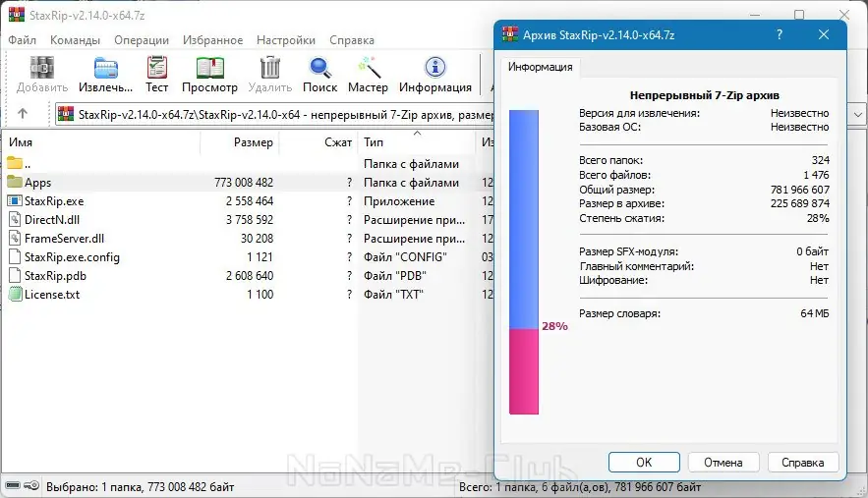Click the archive path address field
Screen dimensions: 868x498
pyautogui.click(x=275, y=115)
